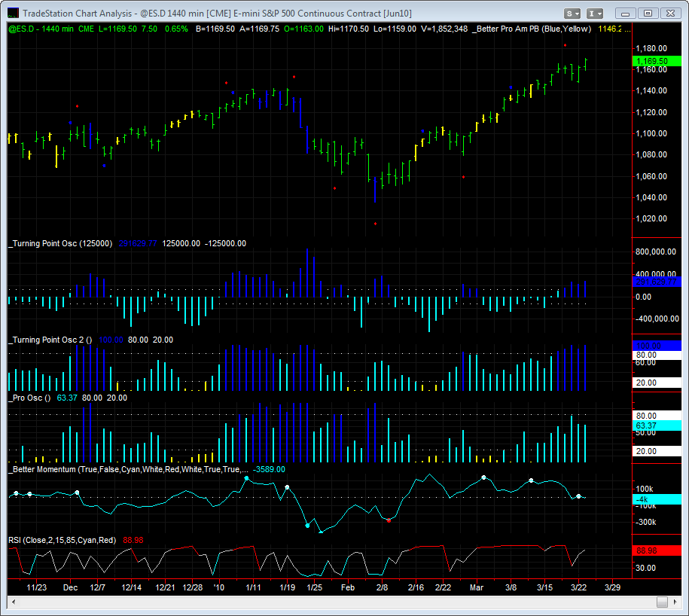Click the 12/14 date axis label
Screen dimensions: 689x616
tap(131, 588)
